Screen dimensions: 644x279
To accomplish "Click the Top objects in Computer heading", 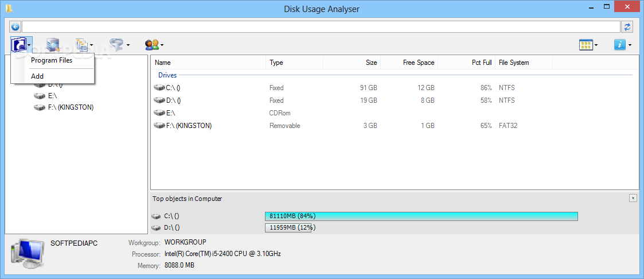I will pyautogui.click(x=188, y=199).
